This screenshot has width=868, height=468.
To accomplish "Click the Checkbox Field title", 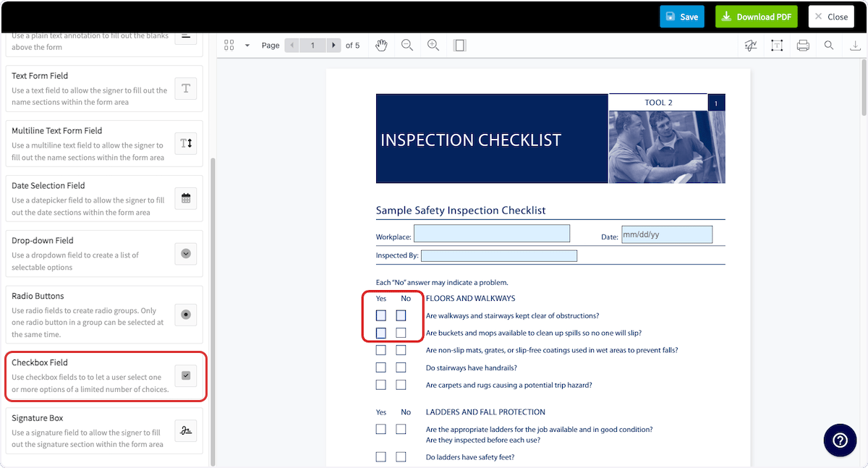I will (x=40, y=362).
